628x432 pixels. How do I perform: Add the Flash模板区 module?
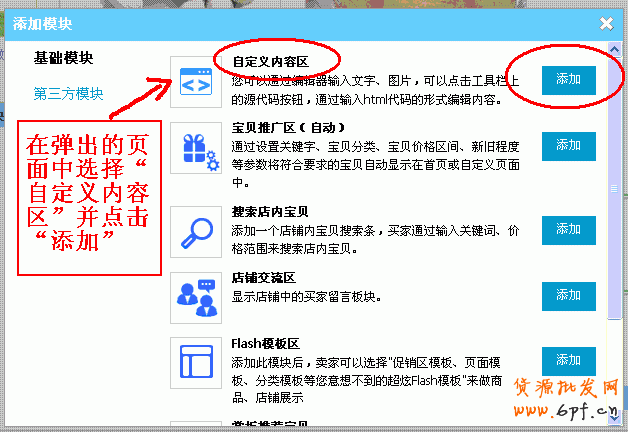coord(569,361)
